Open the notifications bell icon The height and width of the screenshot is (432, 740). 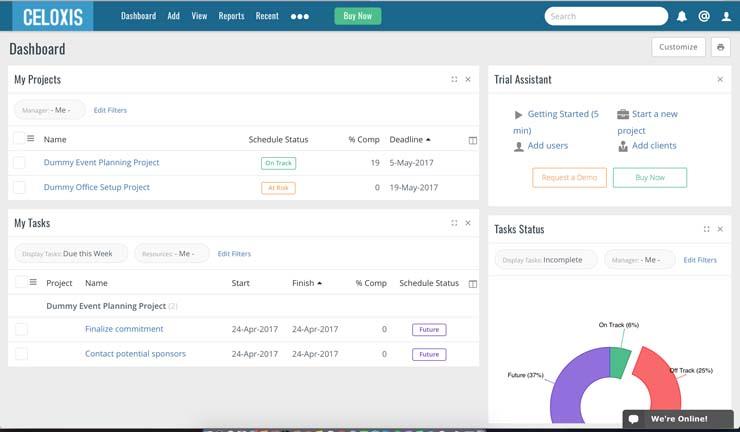682,17
